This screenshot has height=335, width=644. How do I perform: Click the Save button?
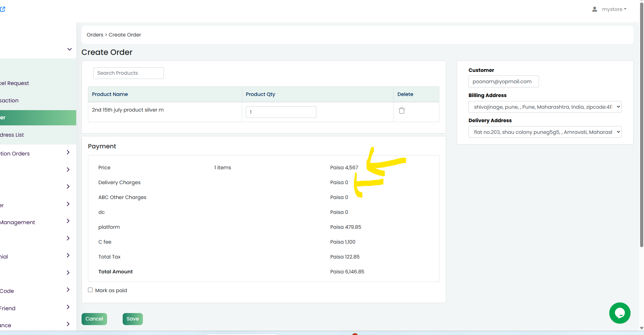[133, 319]
